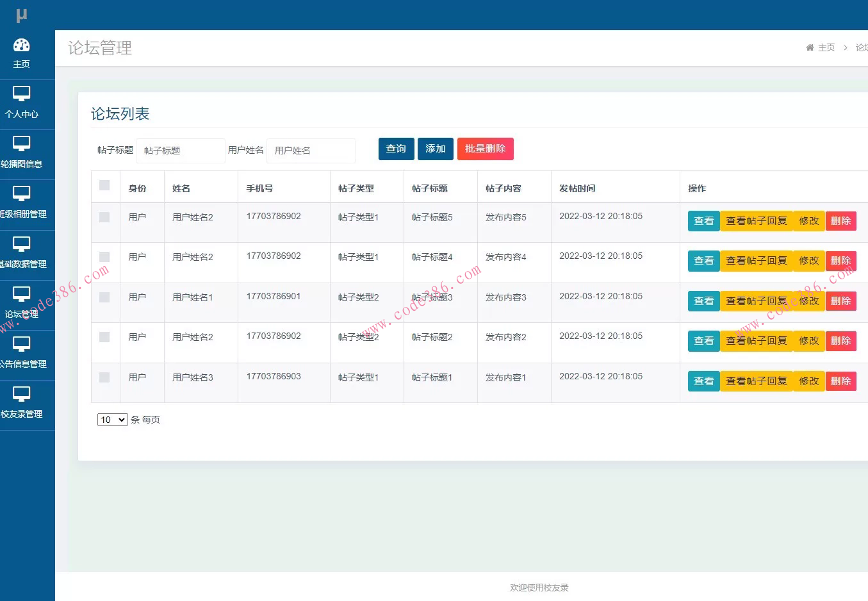
Task: Click the μ logo in top bar
Action: coord(22,15)
